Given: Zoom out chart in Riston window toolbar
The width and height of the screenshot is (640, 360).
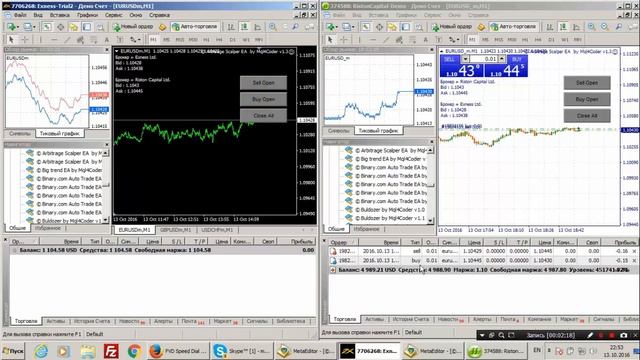Looking at the screenshot, I should [x=604, y=27].
